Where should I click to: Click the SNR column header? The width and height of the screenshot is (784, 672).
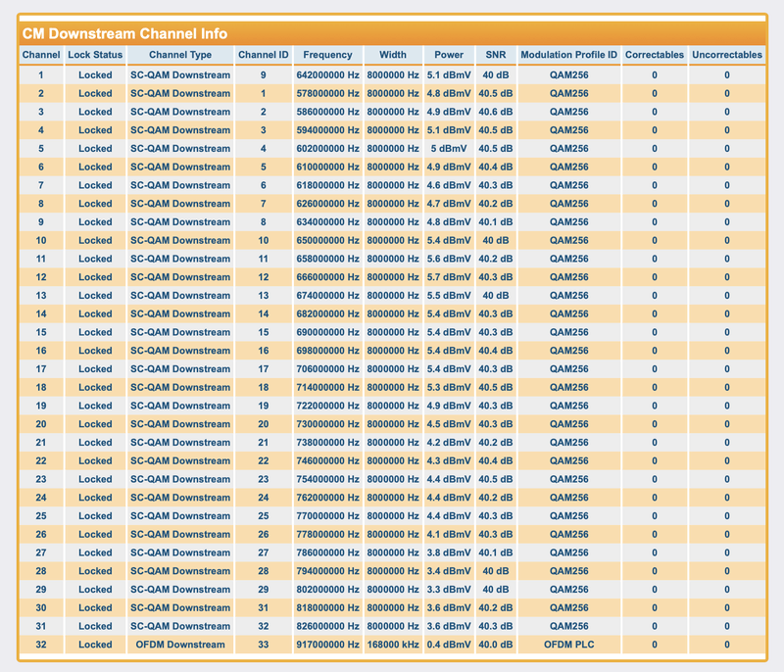[x=496, y=55]
